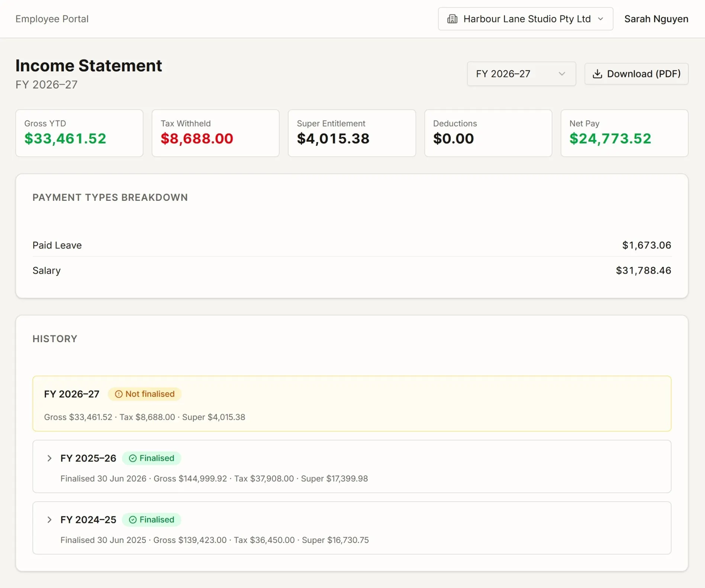Select the FY 2026–27 history entry title
Viewport: 705px width, 588px height.
[72, 394]
